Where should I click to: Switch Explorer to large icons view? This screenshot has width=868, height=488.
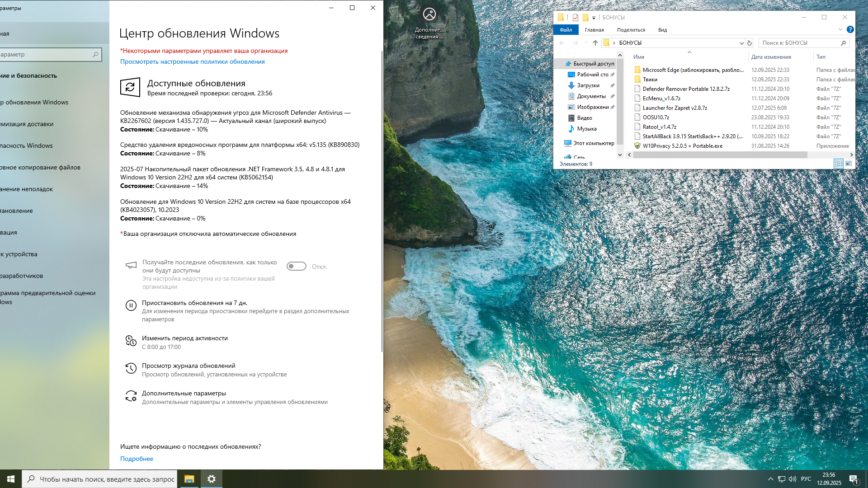pyautogui.click(x=849, y=164)
